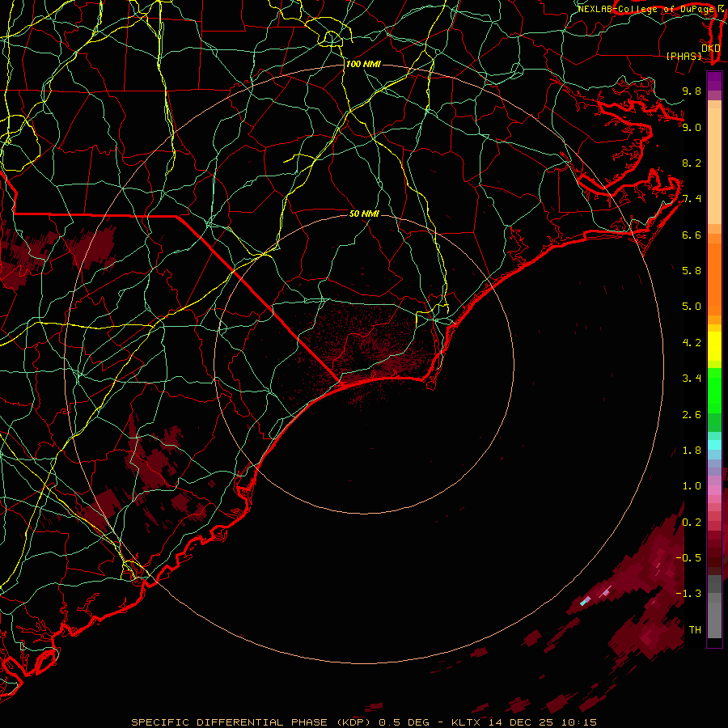Image resolution: width=728 pixels, height=728 pixels.
Task: Click the 5.8 scale value
Action: pyautogui.click(x=692, y=271)
